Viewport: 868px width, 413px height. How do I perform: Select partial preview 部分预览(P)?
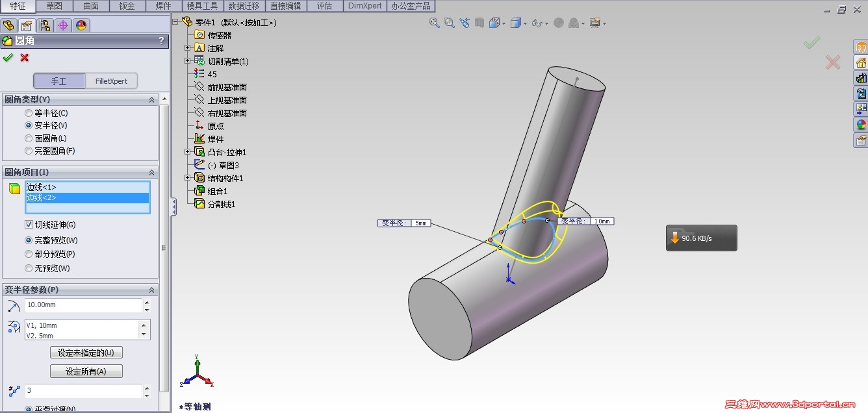29,254
